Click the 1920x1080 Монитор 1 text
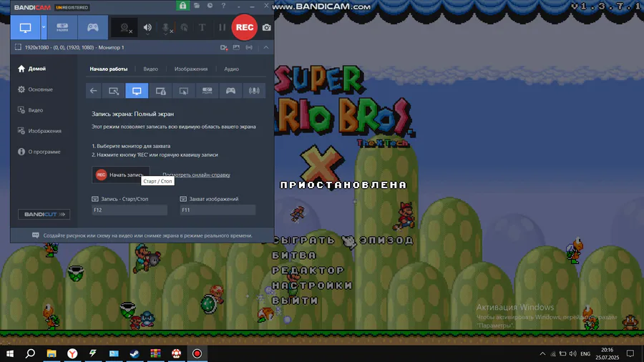The height and width of the screenshot is (362, 644). 74,48
